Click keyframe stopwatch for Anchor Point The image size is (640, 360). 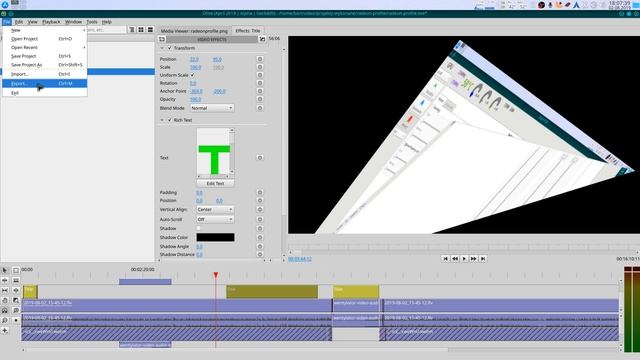[260, 91]
